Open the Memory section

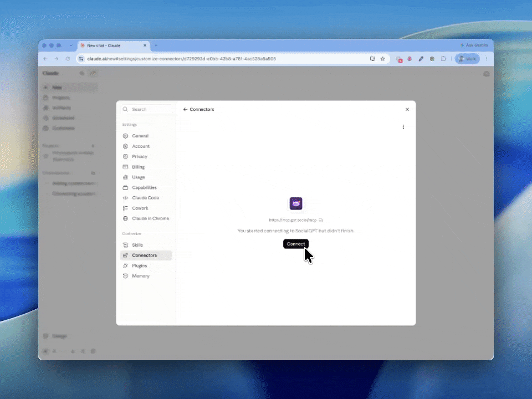[146, 276]
